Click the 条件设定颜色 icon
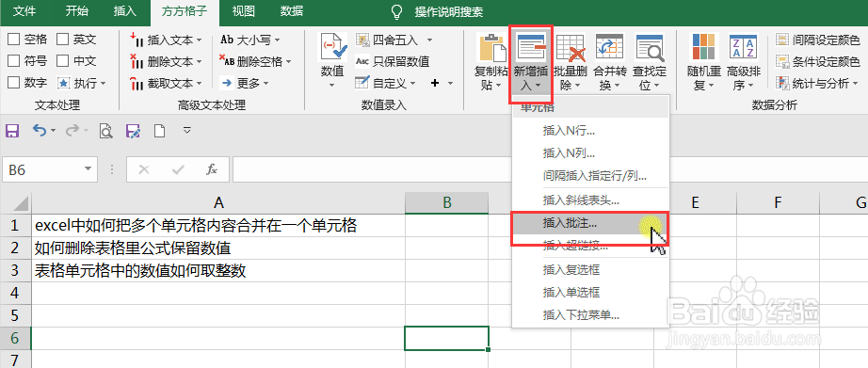 point(782,61)
